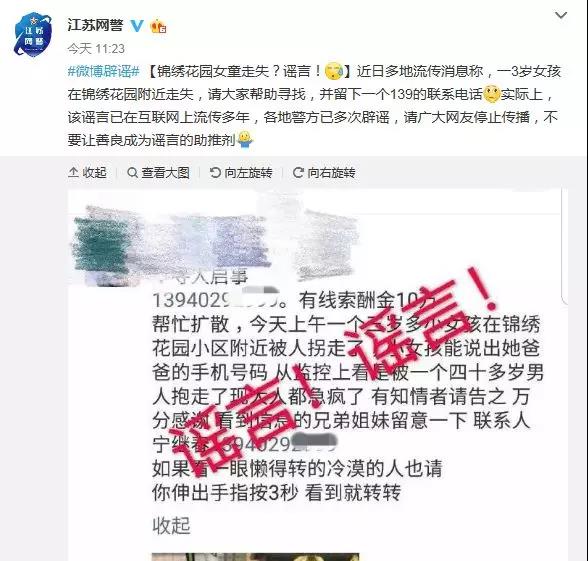
Task: Click the upward arrow collapse icon
Action: coord(73,172)
